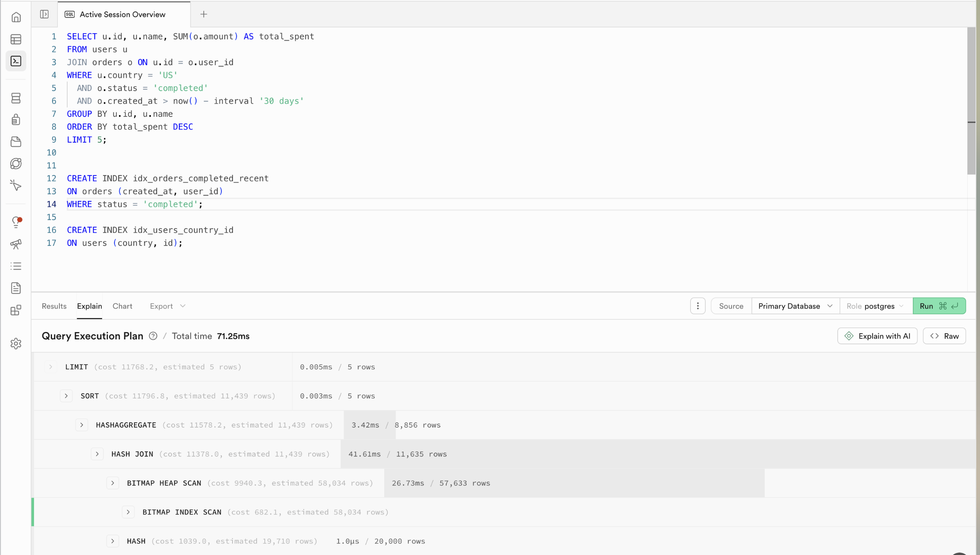Click the three-dot options menu near Run
This screenshot has height=555, width=980.
point(697,305)
